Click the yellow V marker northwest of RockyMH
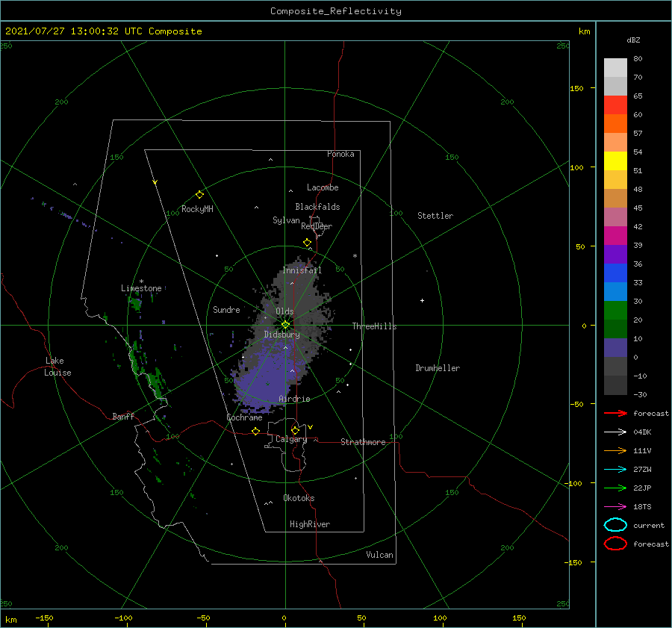Viewport: 672px width, 628px height. 155,182
